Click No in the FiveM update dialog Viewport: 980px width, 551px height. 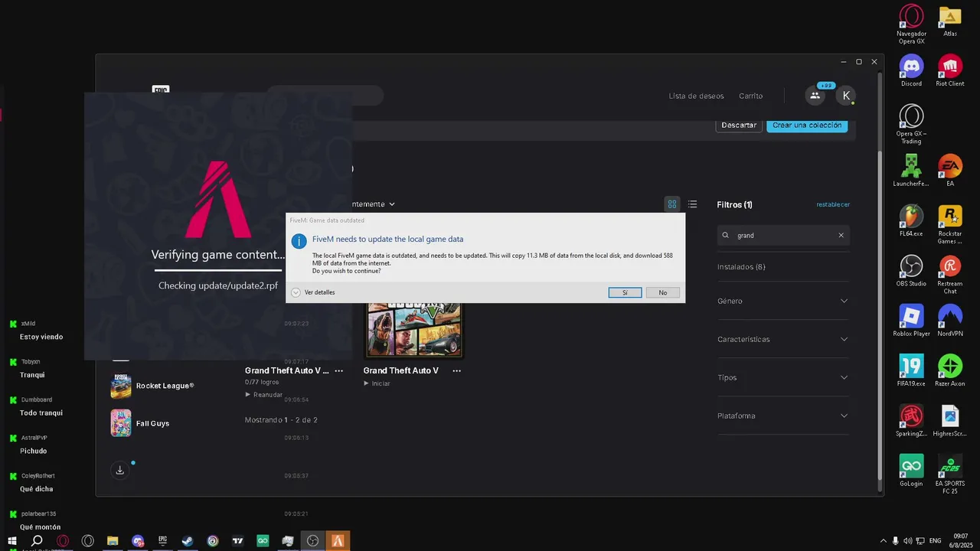(x=662, y=292)
